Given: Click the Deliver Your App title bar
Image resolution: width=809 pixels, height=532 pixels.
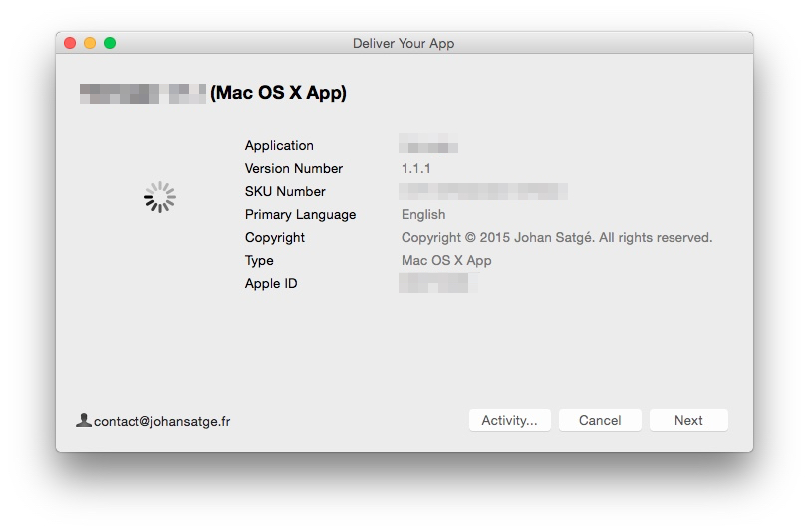Looking at the screenshot, I should [x=404, y=43].
